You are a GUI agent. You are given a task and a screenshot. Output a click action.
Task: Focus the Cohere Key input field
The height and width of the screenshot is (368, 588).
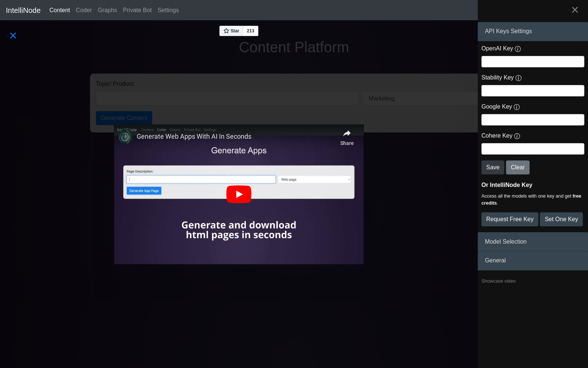[x=533, y=149]
